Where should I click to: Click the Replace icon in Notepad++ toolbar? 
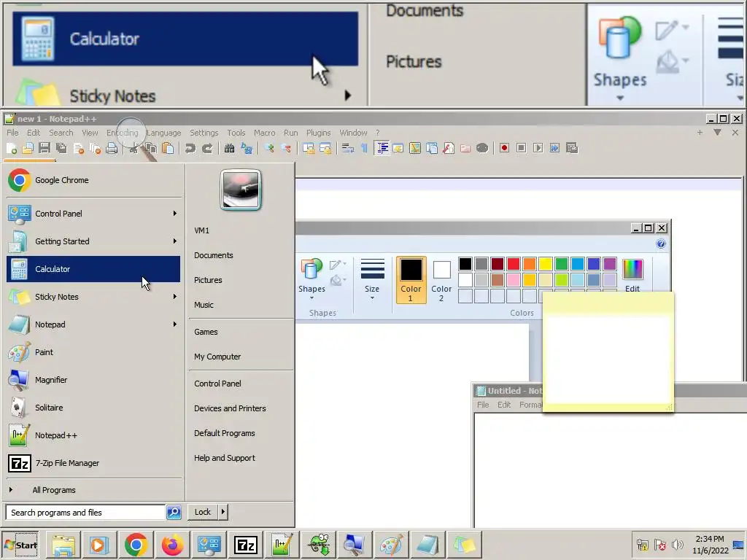pos(247,149)
